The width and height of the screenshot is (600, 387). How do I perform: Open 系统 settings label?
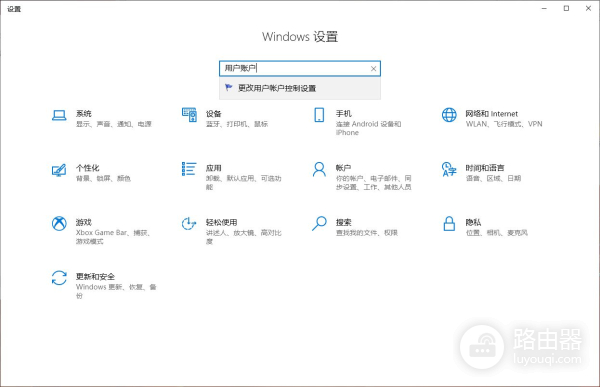coord(83,114)
